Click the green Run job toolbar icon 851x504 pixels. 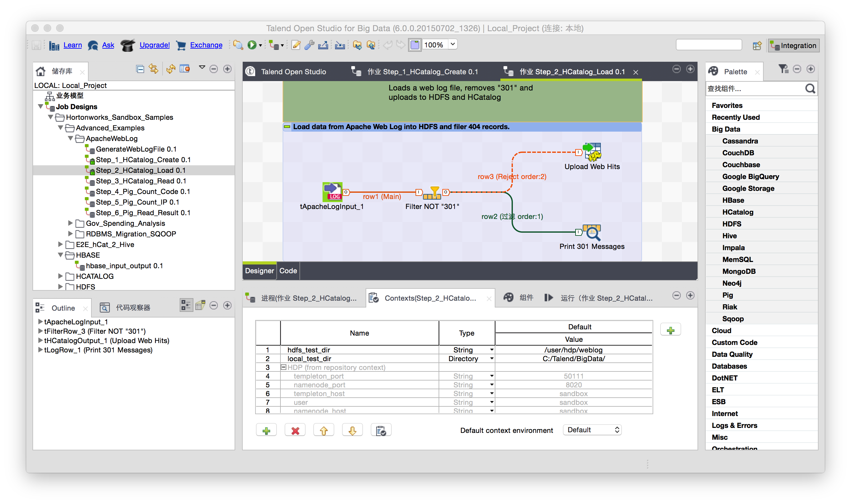point(252,45)
